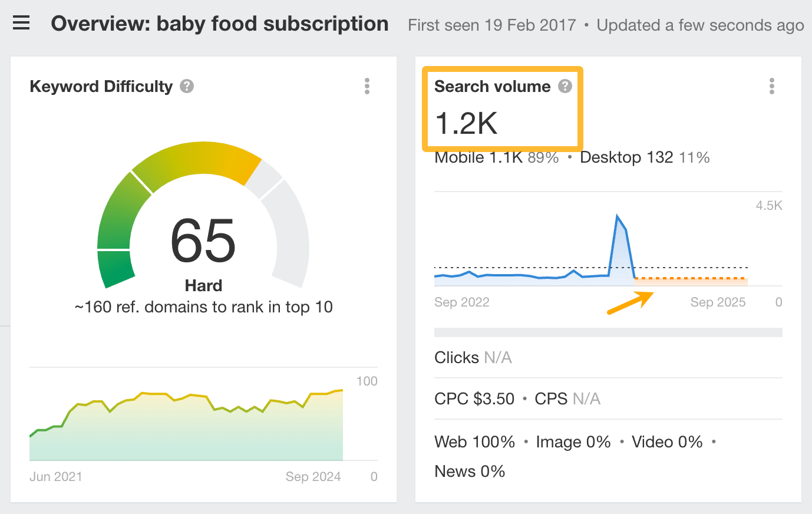The height and width of the screenshot is (514, 812).
Task: Click the Search volume help icon
Action: tap(565, 87)
